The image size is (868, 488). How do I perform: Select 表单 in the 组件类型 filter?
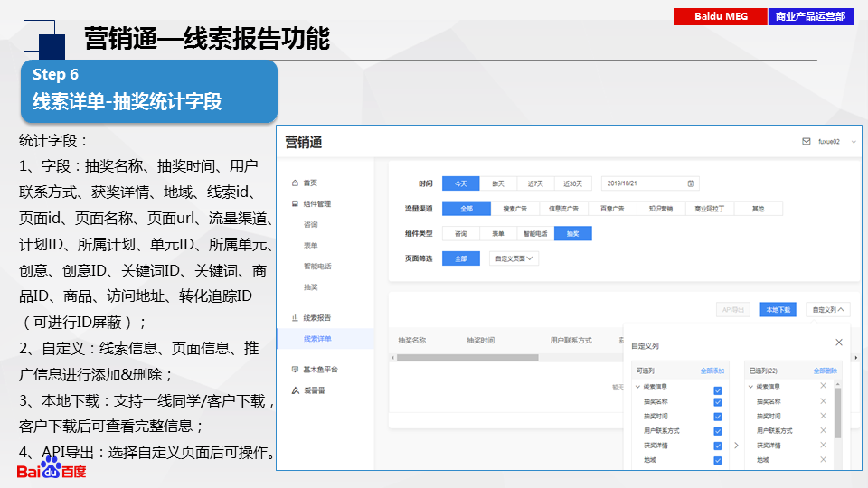coord(498,233)
